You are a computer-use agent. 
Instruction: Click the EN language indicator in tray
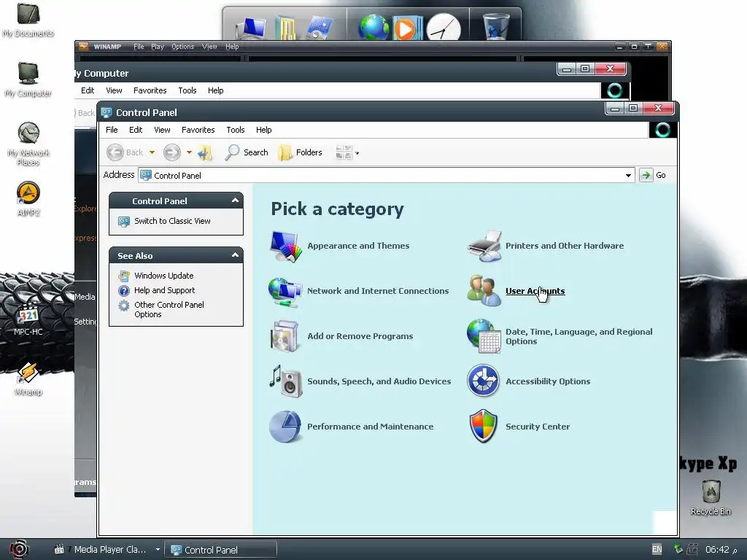click(657, 550)
